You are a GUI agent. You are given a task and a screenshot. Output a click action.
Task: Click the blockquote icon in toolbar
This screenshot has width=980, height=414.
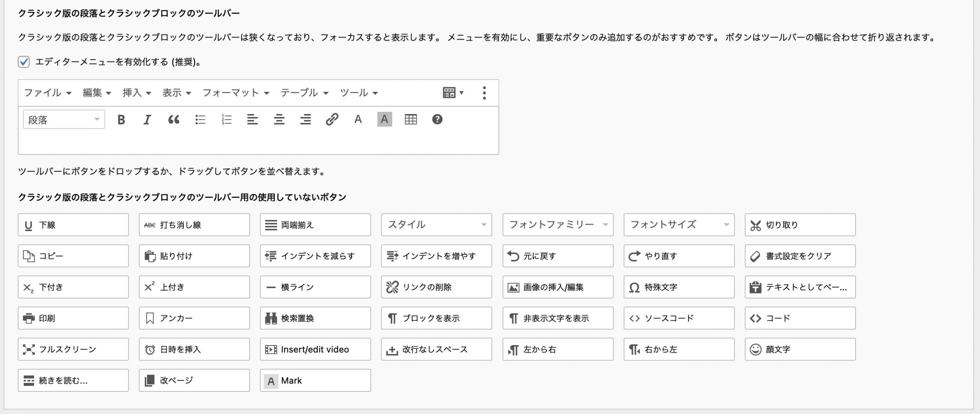(x=174, y=120)
